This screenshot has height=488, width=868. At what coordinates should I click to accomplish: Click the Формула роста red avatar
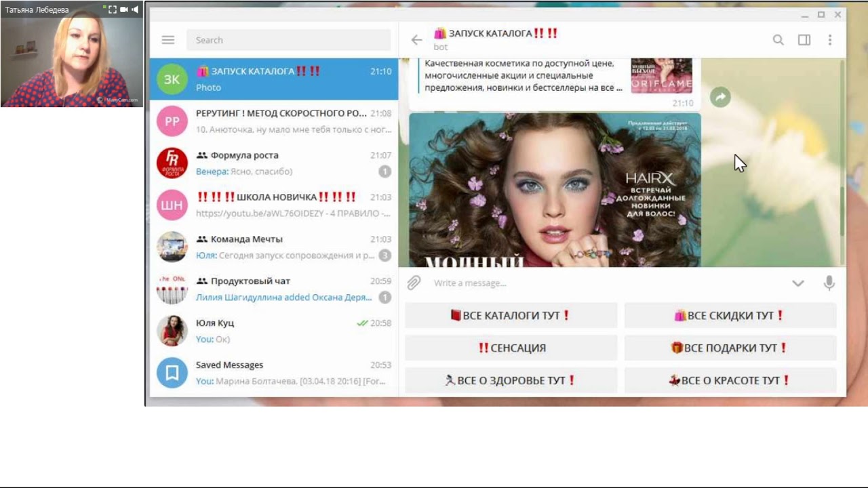[x=172, y=163]
